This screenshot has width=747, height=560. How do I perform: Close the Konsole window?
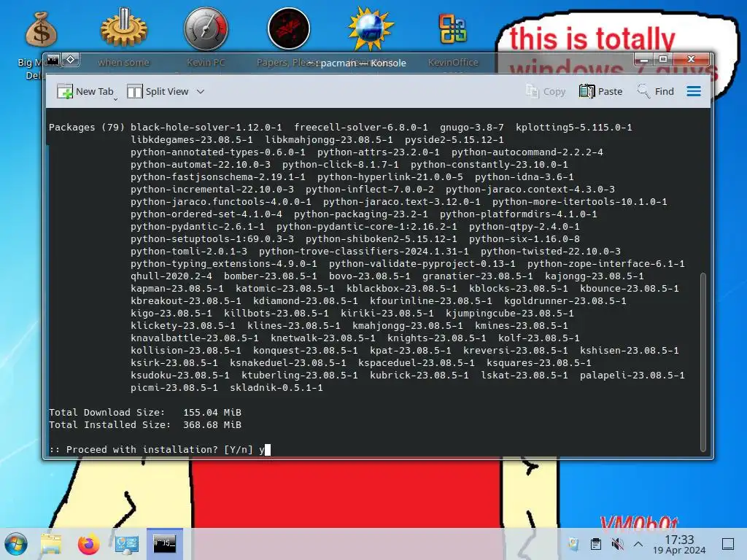click(692, 60)
